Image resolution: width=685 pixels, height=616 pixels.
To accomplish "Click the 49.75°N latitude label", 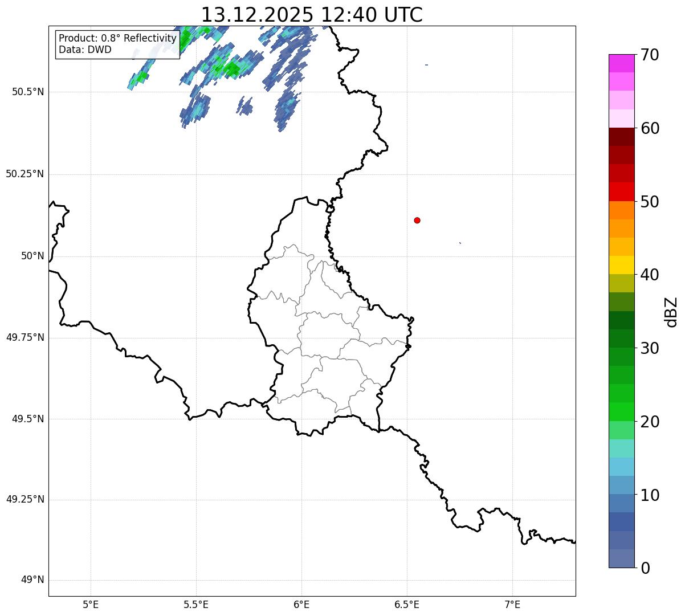I will pyautogui.click(x=25, y=337).
